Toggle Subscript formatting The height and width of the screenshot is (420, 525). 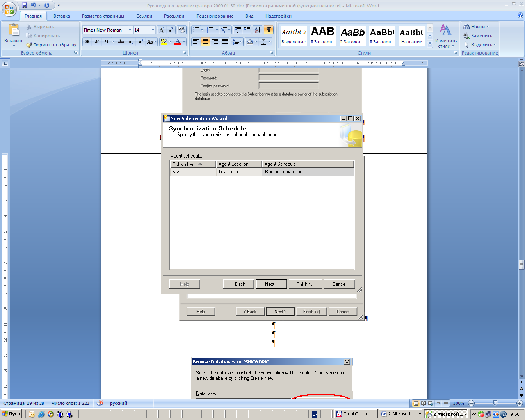[x=130, y=42]
